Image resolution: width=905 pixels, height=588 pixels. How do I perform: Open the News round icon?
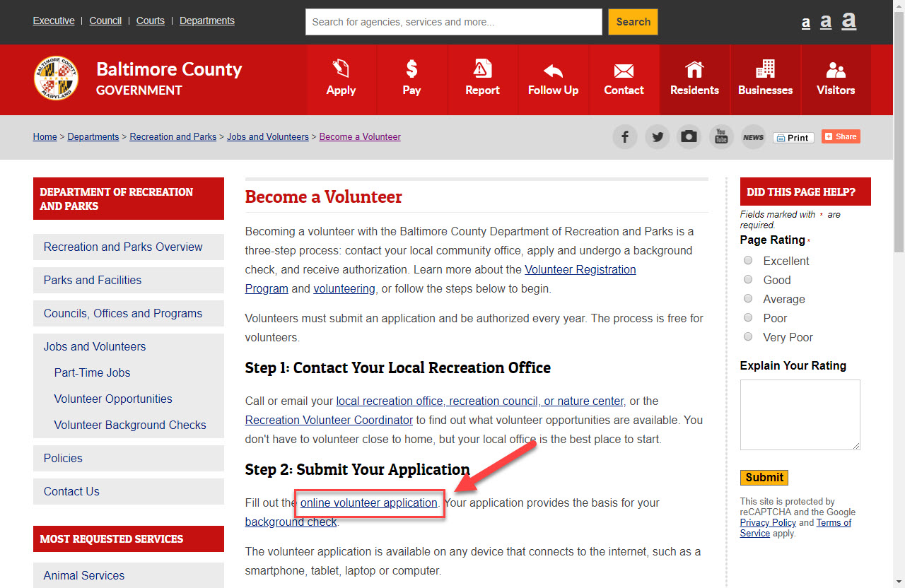(x=754, y=136)
